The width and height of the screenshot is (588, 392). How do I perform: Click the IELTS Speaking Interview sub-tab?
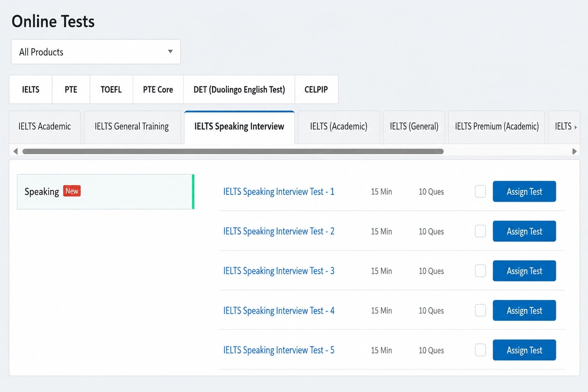(239, 127)
